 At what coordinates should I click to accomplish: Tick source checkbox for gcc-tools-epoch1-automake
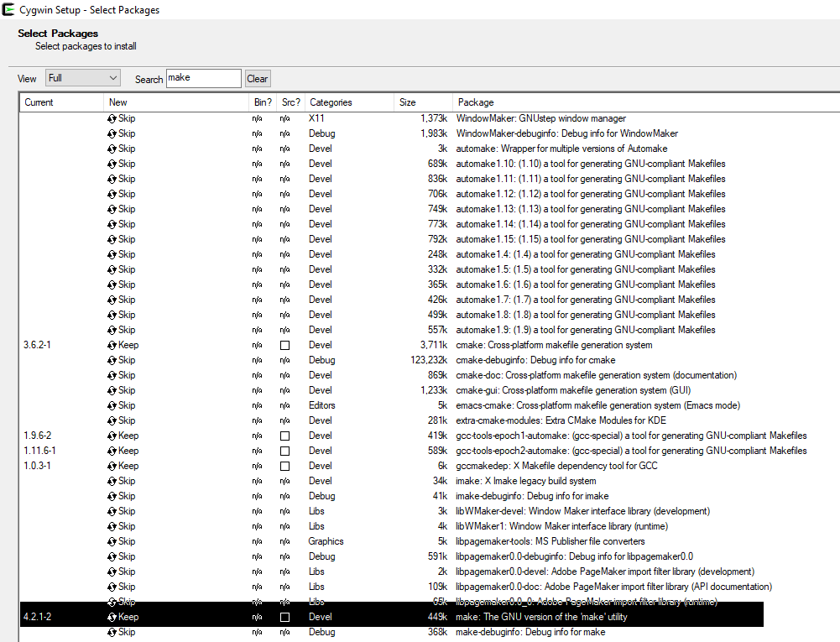285,436
